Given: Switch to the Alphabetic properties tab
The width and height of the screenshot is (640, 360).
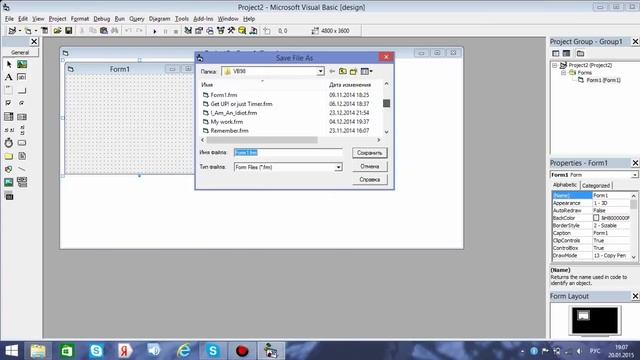Looking at the screenshot, I should 565,185.
